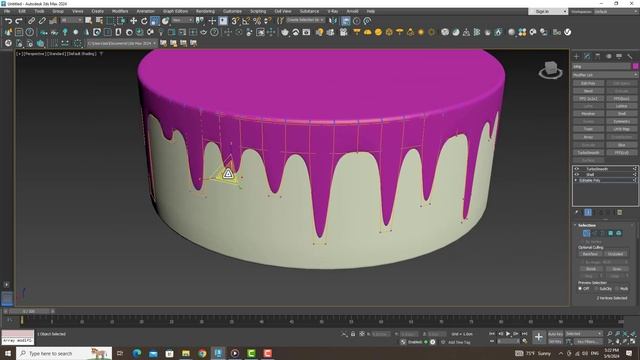Screen dimensions: 640x360
Task: Click Show End Result toggle icon
Action: 588,212
